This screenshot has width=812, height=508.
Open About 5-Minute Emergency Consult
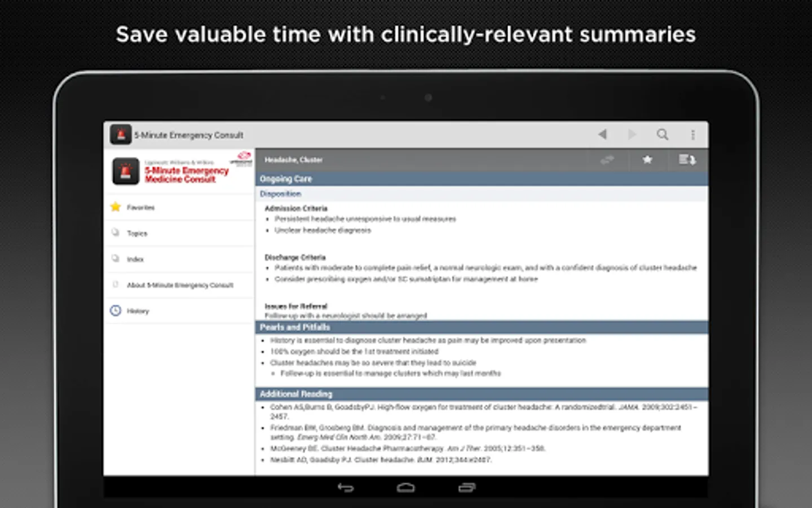(179, 285)
